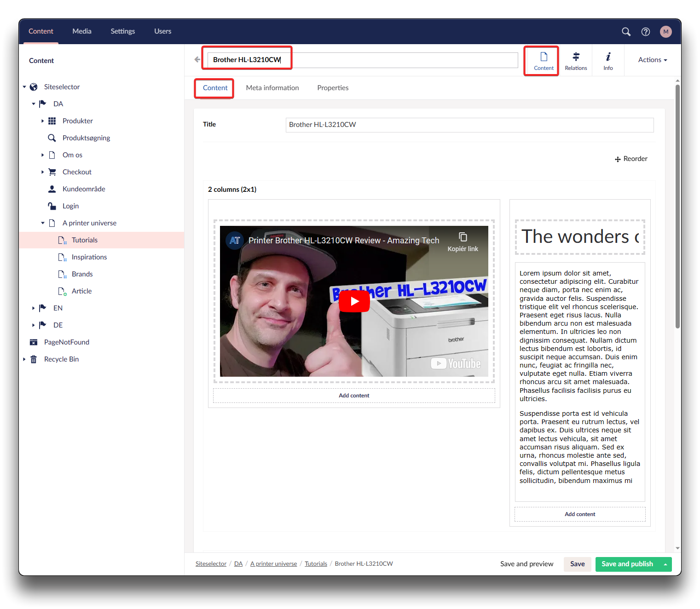700x609 pixels.
Task: Click the EN flag icon
Action: pos(43,308)
